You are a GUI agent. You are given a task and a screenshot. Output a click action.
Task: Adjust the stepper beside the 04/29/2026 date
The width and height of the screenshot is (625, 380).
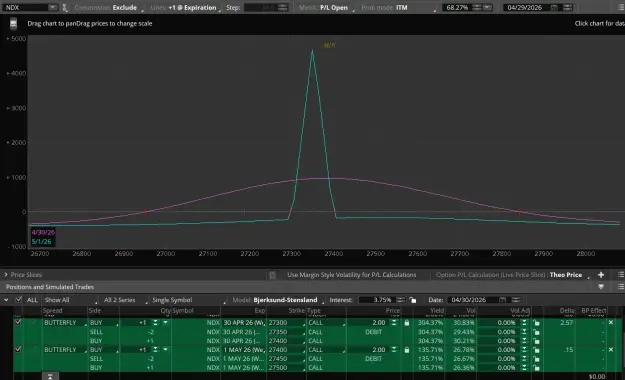tap(568, 8)
